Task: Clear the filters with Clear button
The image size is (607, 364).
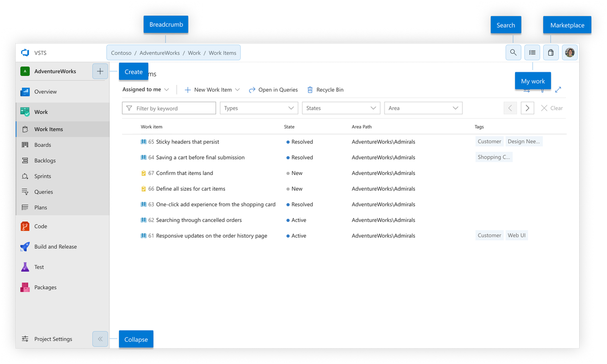Action: tap(552, 108)
